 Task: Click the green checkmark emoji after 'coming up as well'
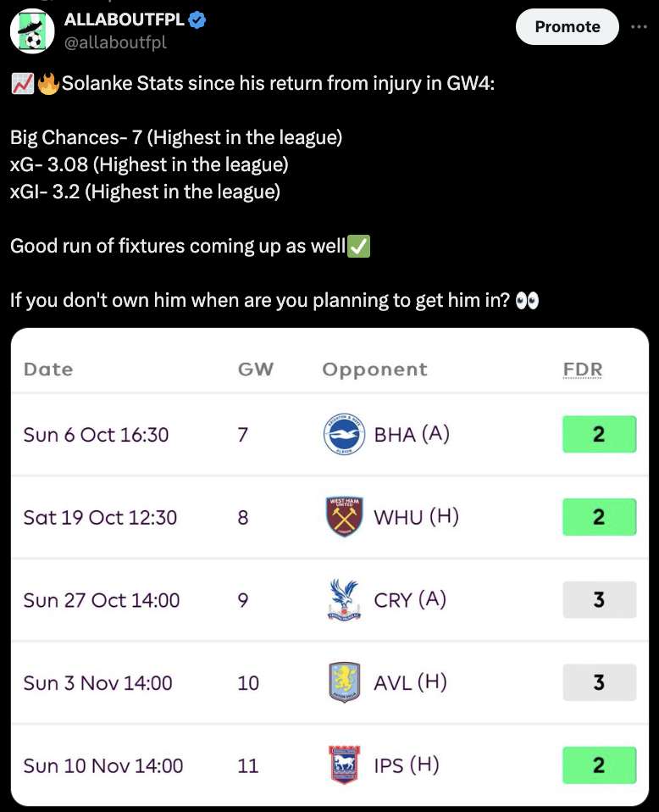[360, 246]
